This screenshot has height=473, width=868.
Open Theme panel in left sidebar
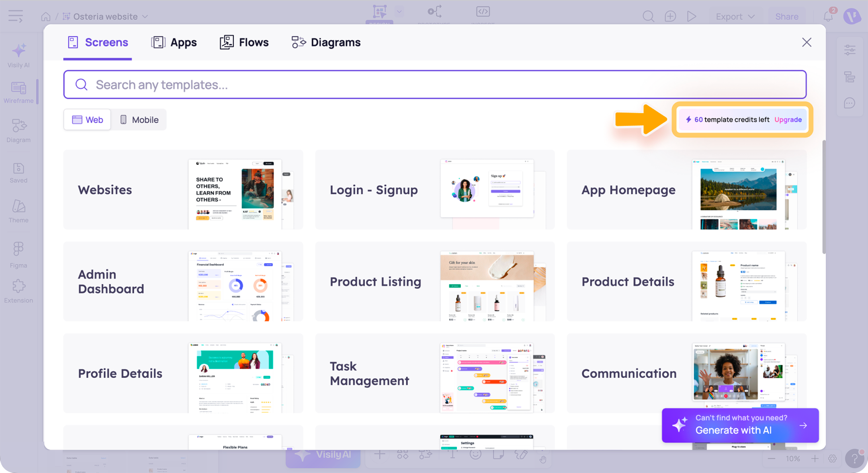coord(18,212)
